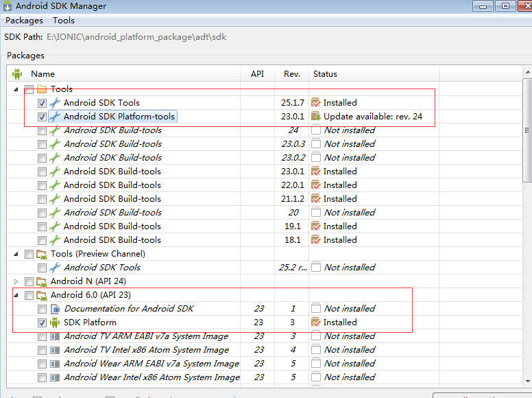Click the SDK Path value text
Screen dimensions: 532x398
[x=136, y=36]
